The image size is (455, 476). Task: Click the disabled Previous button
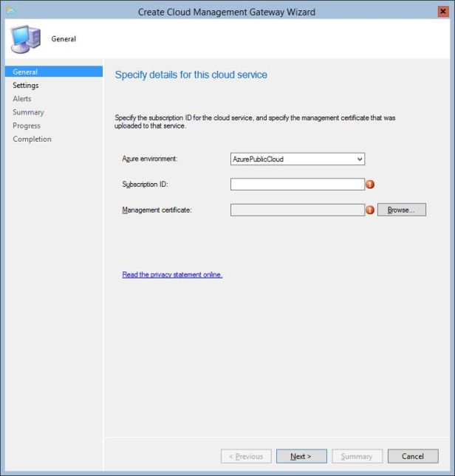click(x=246, y=456)
